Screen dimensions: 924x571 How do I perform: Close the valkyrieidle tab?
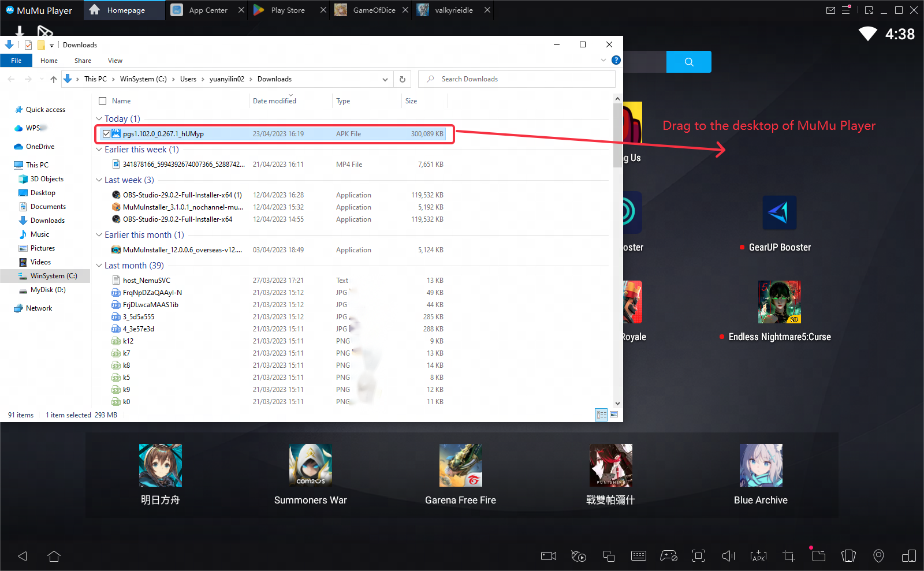(487, 10)
